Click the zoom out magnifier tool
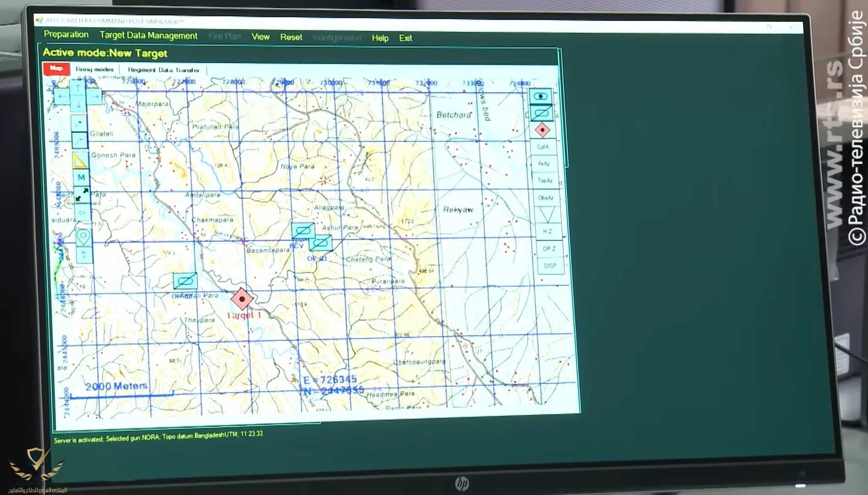The width and height of the screenshot is (868, 495). tap(80, 140)
